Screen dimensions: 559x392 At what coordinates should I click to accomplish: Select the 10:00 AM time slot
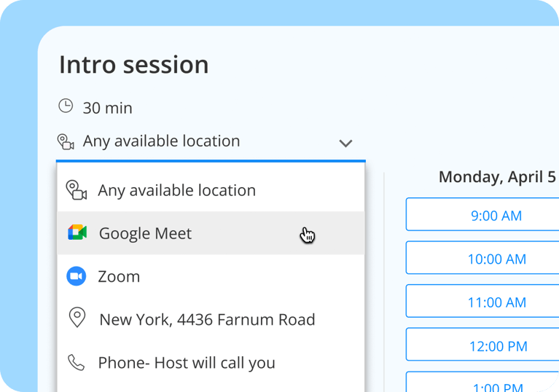pyautogui.click(x=496, y=259)
